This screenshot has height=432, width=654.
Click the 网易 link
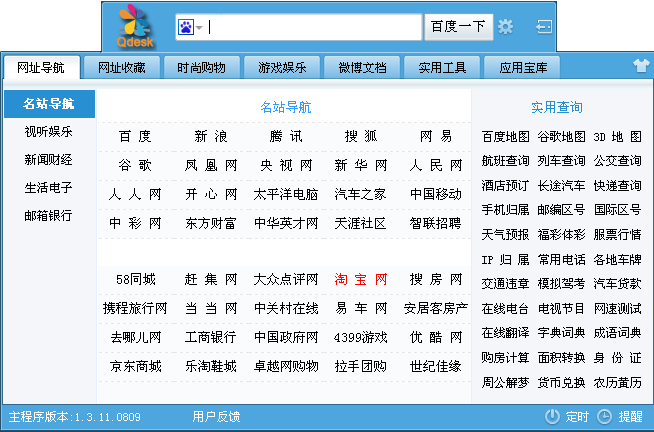click(x=435, y=136)
